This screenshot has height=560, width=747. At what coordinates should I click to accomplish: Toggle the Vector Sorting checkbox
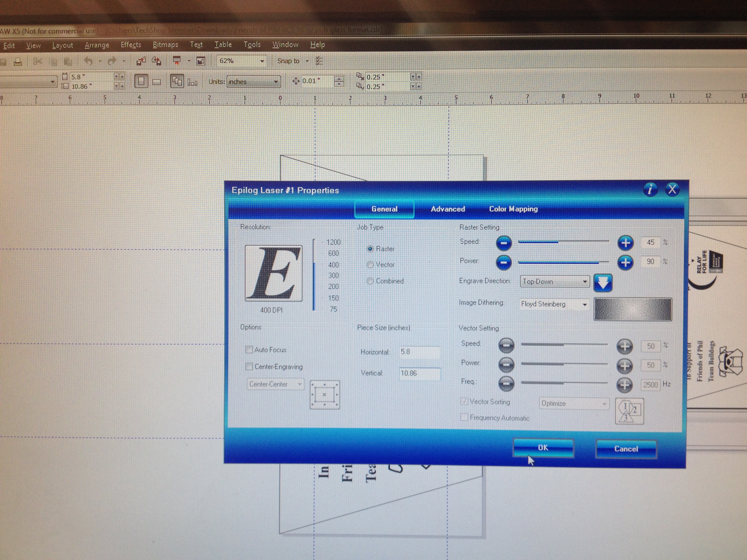coord(464,401)
